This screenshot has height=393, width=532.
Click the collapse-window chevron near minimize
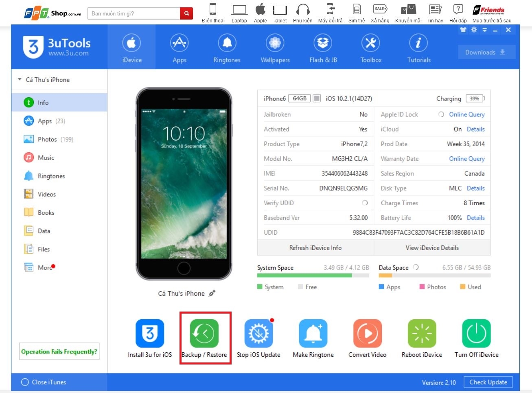[x=484, y=30]
